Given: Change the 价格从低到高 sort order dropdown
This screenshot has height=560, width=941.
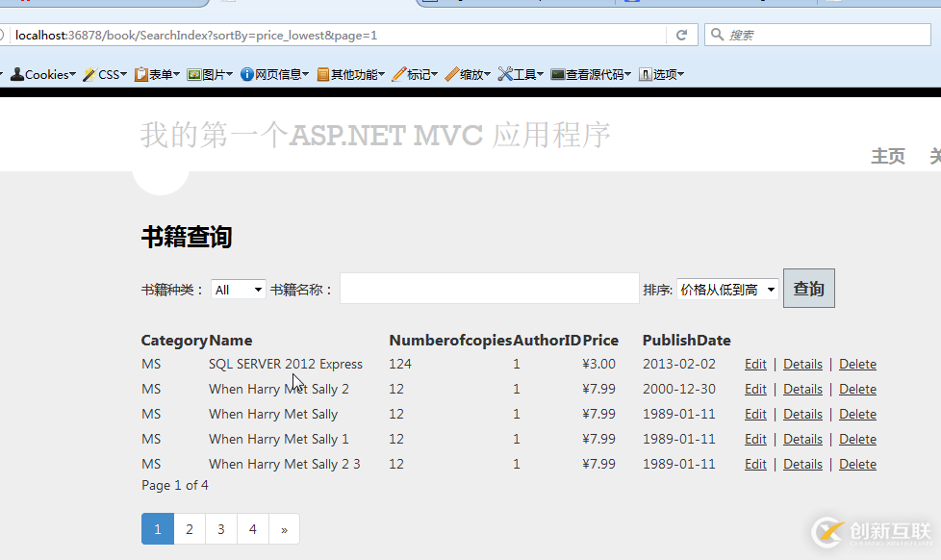Looking at the screenshot, I should click(727, 288).
